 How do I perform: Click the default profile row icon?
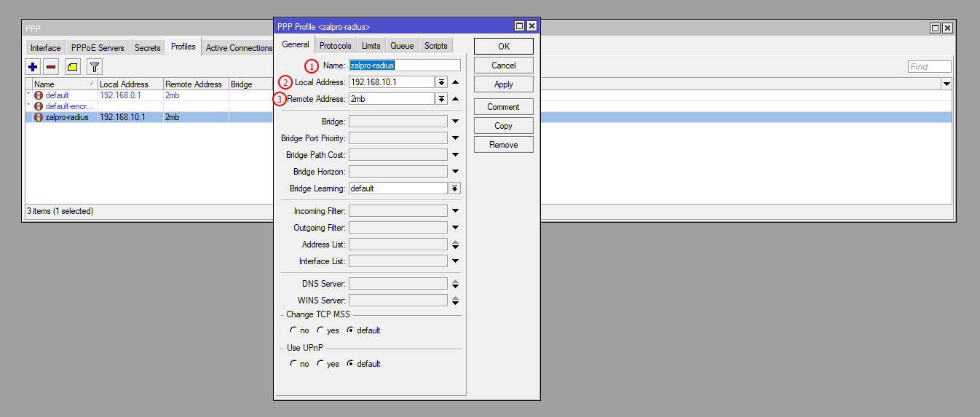coord(39,95)
